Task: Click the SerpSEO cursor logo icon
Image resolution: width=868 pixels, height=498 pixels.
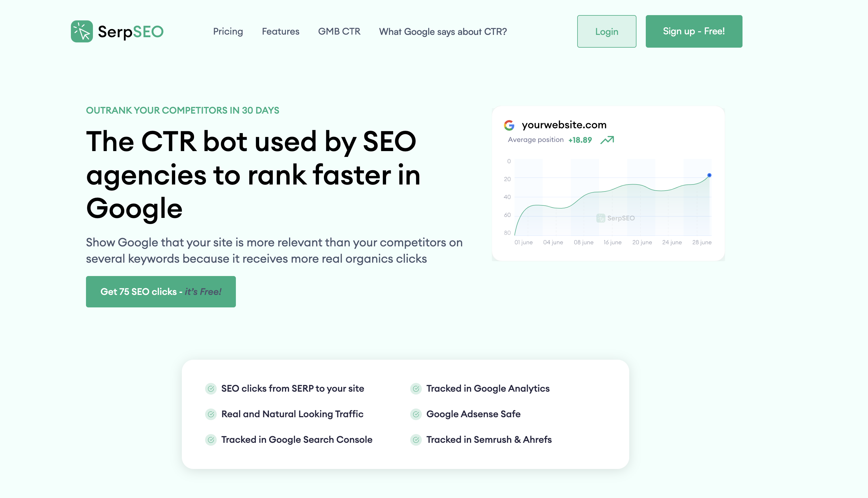Action: pos(81,31)
